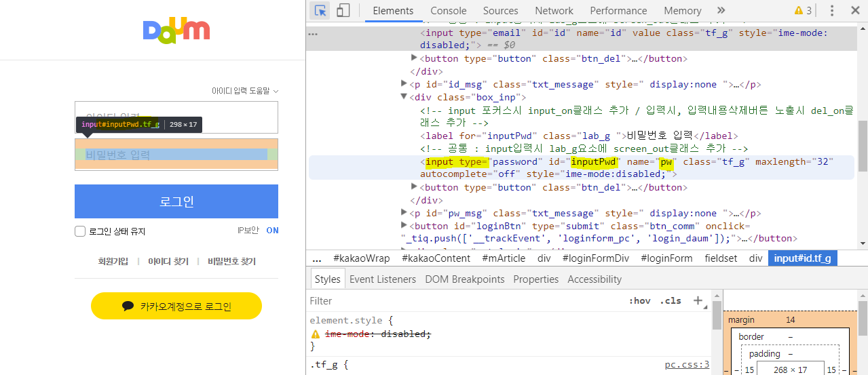
Task: Open the 아이디 찾기 link
Action: [x=168, y=261]
